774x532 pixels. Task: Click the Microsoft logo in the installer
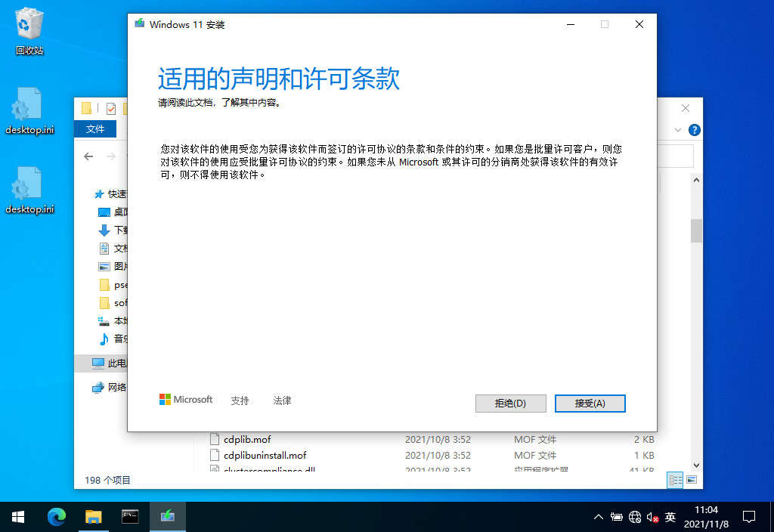pyautogui.click(x=186, y=399)
